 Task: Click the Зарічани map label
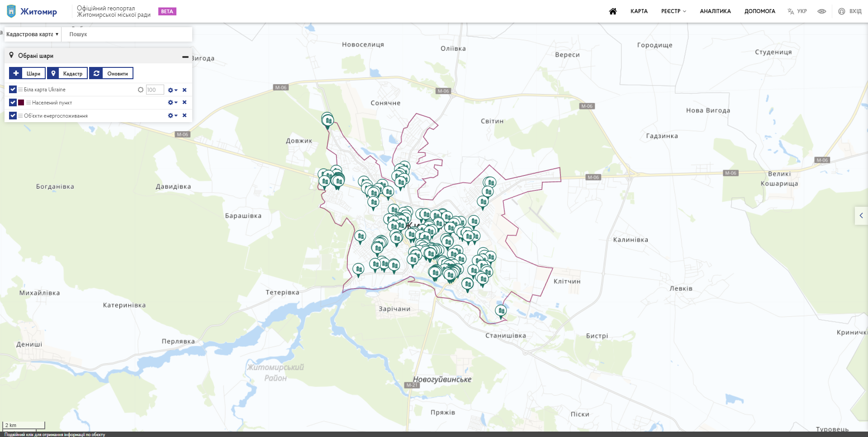394,309
